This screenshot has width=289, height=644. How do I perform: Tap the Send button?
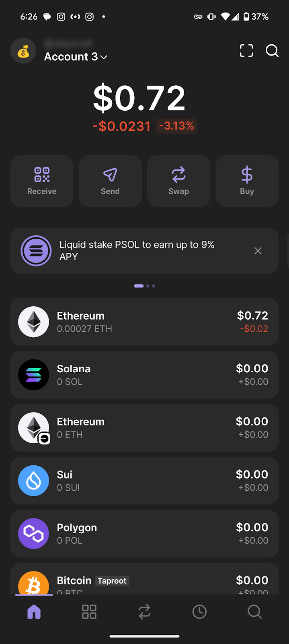pyautogui.click(x=110, y=181)
